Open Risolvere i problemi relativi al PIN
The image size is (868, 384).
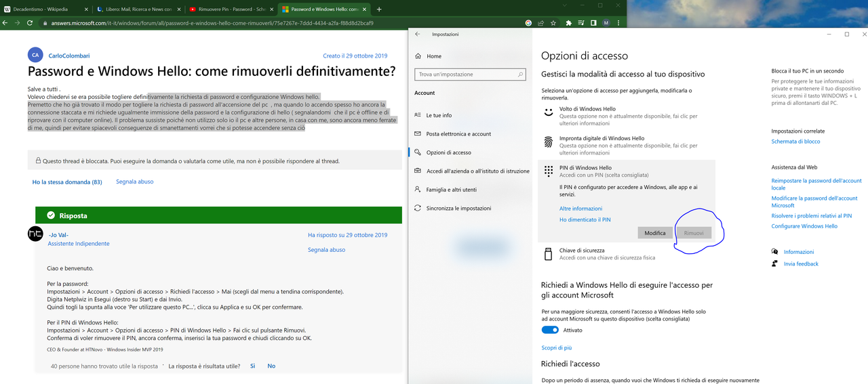[x=812, y=216]
